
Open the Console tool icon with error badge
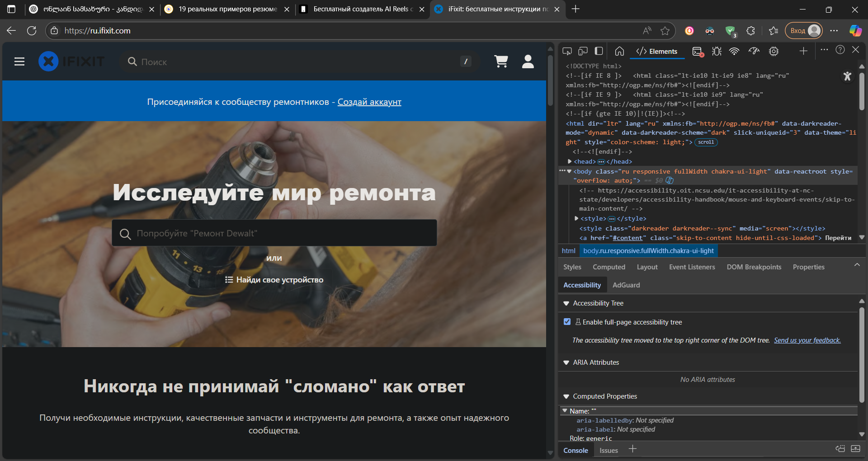pos(698,52)
